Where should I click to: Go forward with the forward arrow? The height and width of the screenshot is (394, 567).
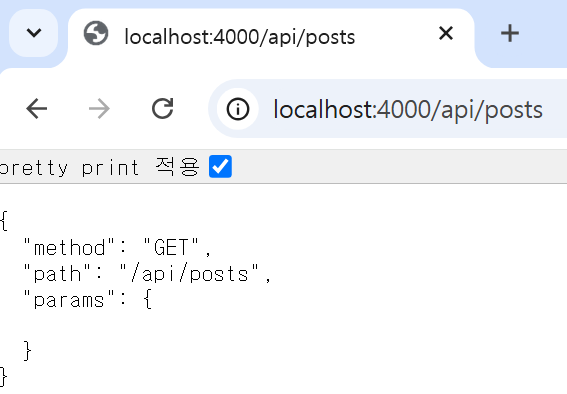point(99,108)
